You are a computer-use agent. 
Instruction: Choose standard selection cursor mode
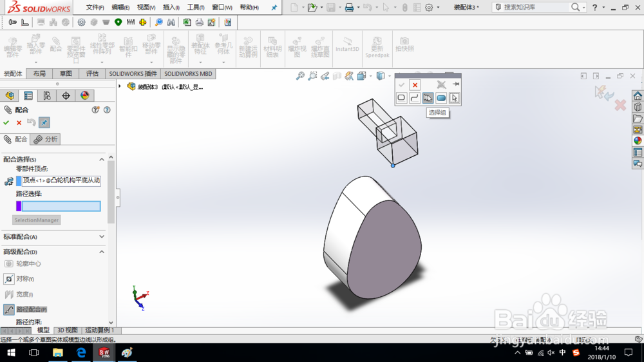454,98
